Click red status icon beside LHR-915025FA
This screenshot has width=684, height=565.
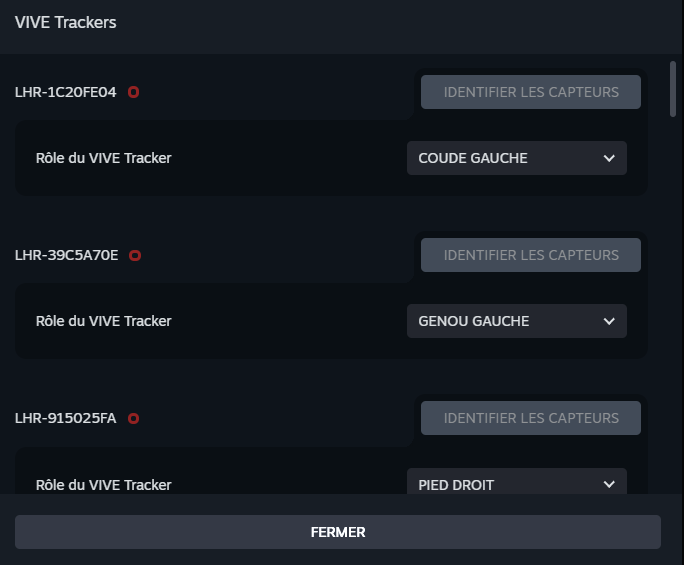pyautogui.click(x=133, y=418)
